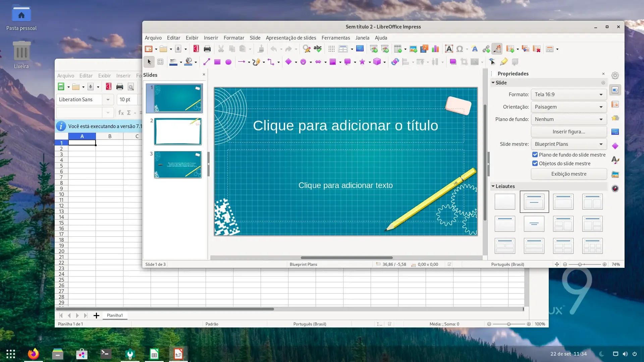Open the Navigator deck in sidebar
Viewport: 644px width, 362px height.
(x=615, y=188)
